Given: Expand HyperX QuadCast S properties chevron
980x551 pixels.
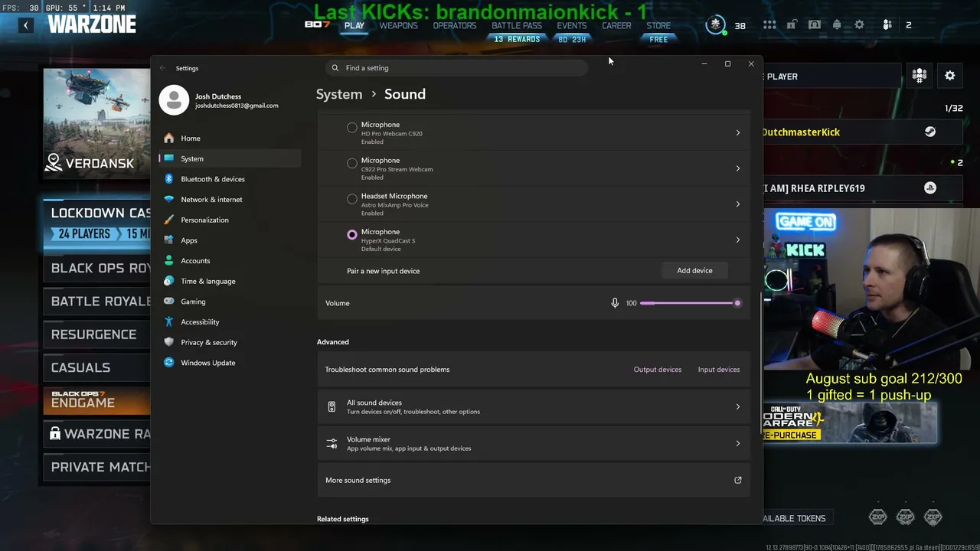Looking at the screenshot, I should (x=738, y=240).
